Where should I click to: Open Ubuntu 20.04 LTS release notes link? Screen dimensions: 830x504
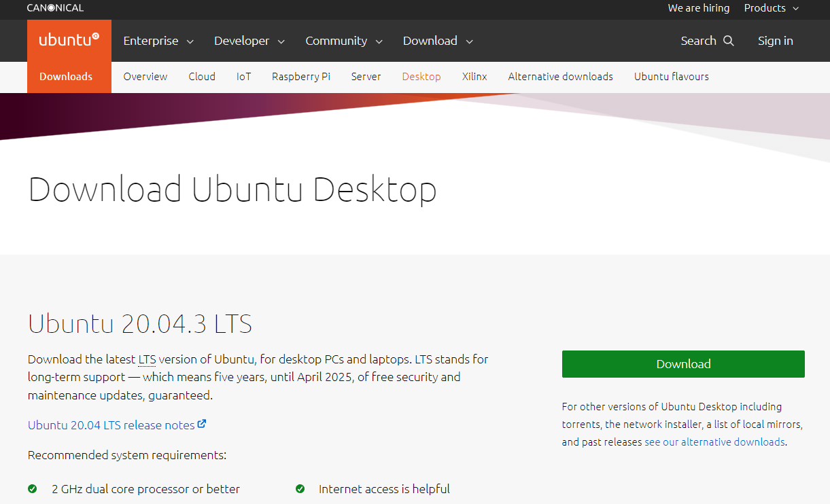coord(111,425)
